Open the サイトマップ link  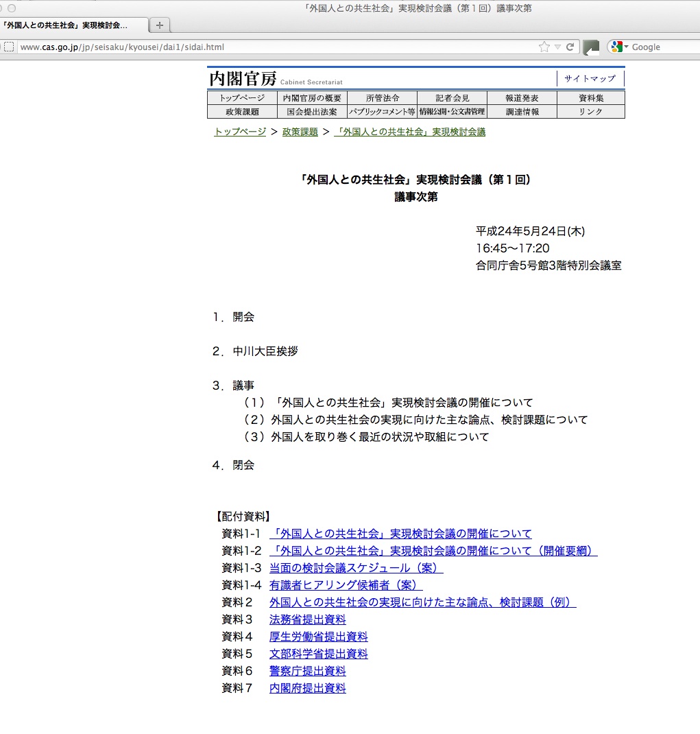(x=590, y=79)
